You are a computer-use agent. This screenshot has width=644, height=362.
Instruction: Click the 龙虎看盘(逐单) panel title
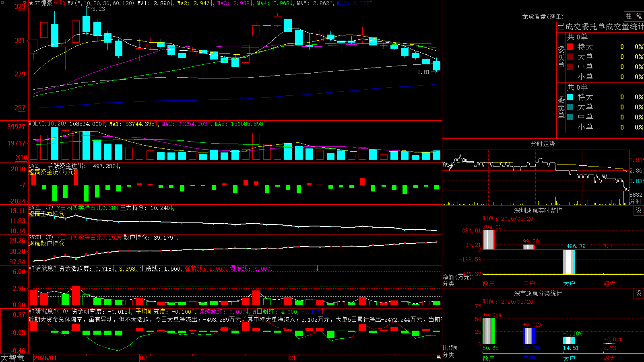[x=543, y=16]
